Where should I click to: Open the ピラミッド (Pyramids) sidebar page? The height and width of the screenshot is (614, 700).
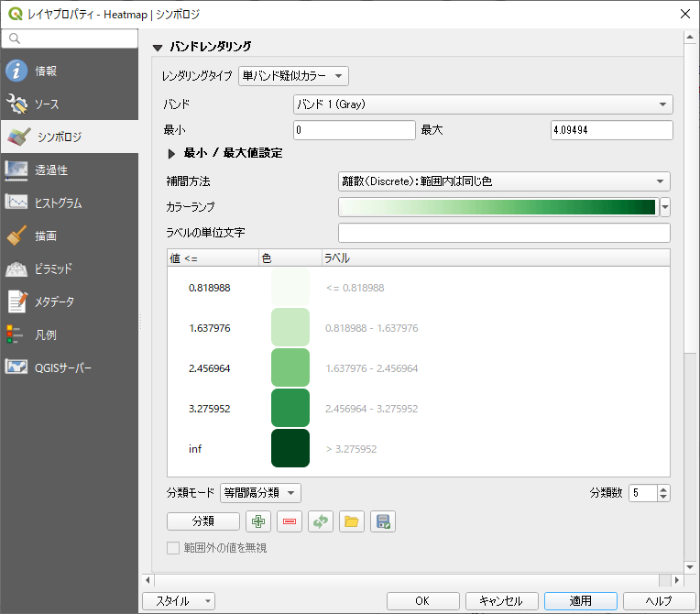pos(70,269)
